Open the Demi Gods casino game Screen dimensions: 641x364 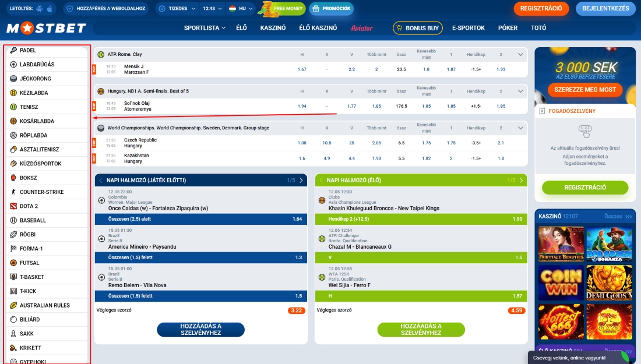click(x=609, y=282)
